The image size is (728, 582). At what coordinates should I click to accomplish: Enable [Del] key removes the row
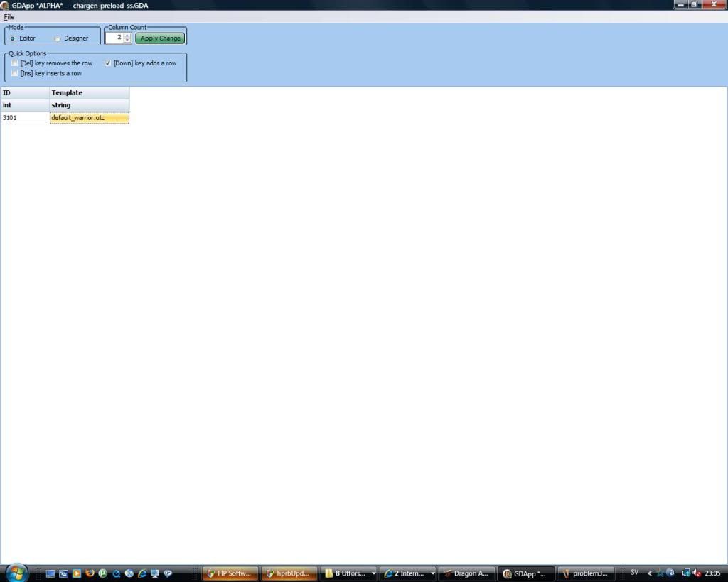(15, 63)
